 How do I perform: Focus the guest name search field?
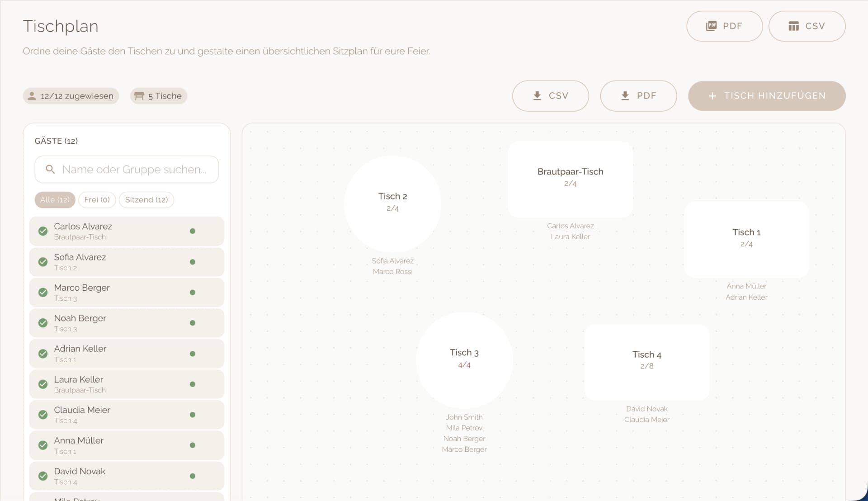pyautogui.click(x=134, y=170)
